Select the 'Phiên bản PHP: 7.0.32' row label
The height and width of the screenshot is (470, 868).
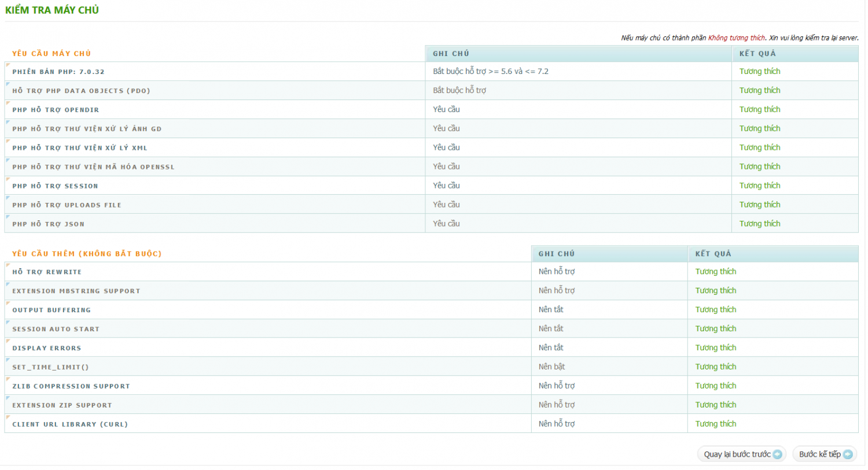tap(58, 72)
